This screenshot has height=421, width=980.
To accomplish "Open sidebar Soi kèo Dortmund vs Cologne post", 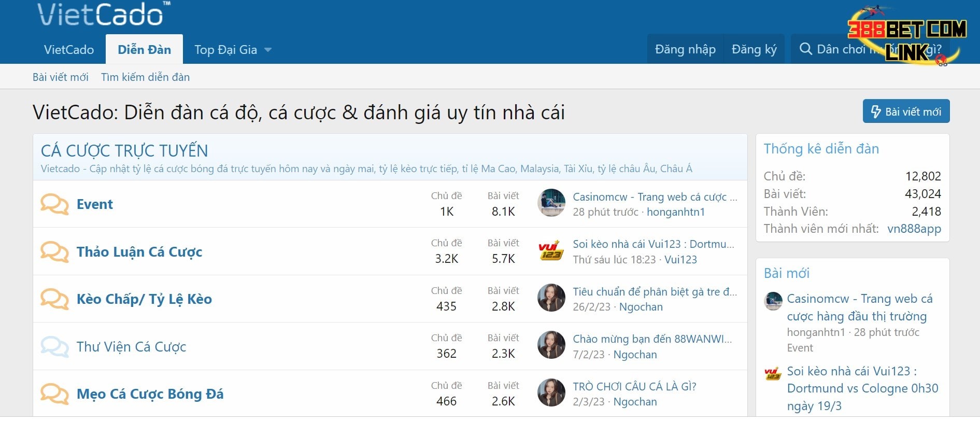I will click(x=862, y=388).
